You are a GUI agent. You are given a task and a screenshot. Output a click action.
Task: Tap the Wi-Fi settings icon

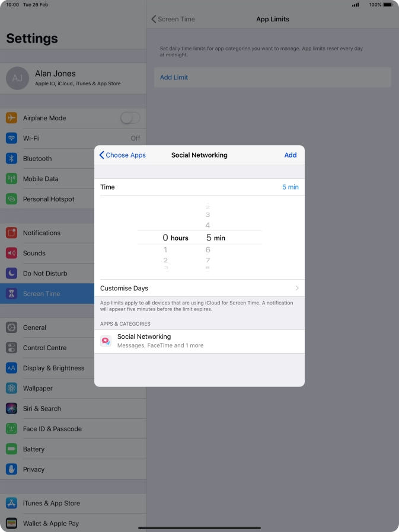point(11,138)
